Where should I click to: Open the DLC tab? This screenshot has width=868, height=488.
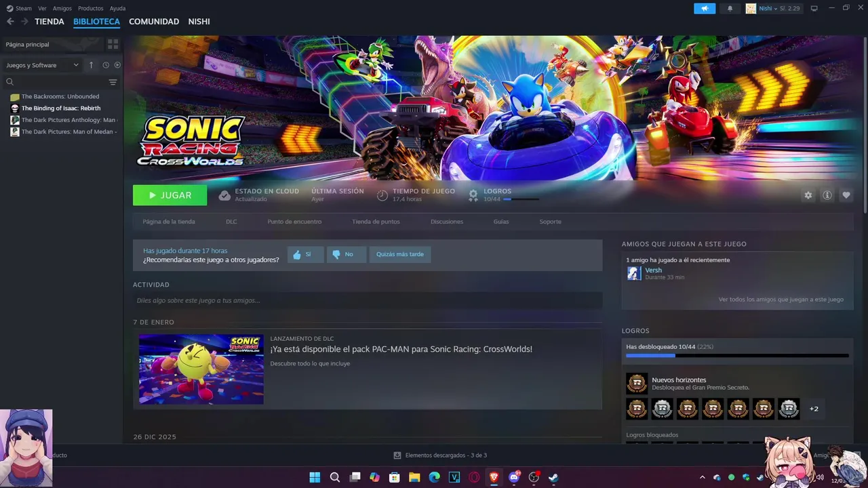point(231,222)
